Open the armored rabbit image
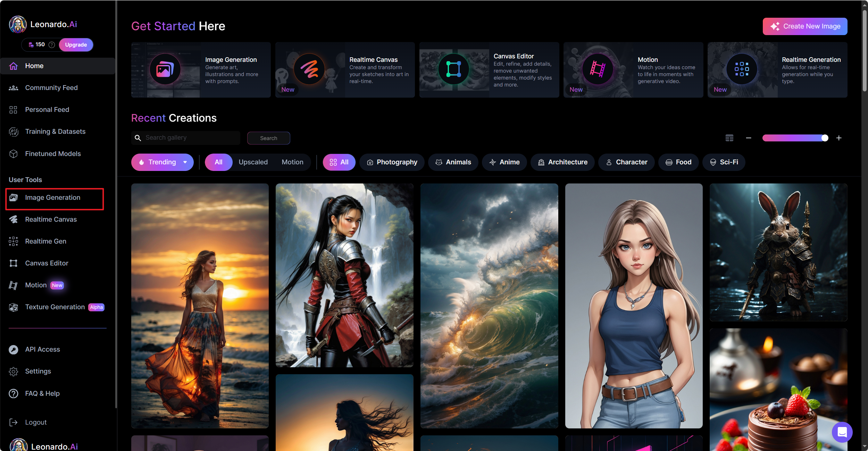 tap(778, 252)
